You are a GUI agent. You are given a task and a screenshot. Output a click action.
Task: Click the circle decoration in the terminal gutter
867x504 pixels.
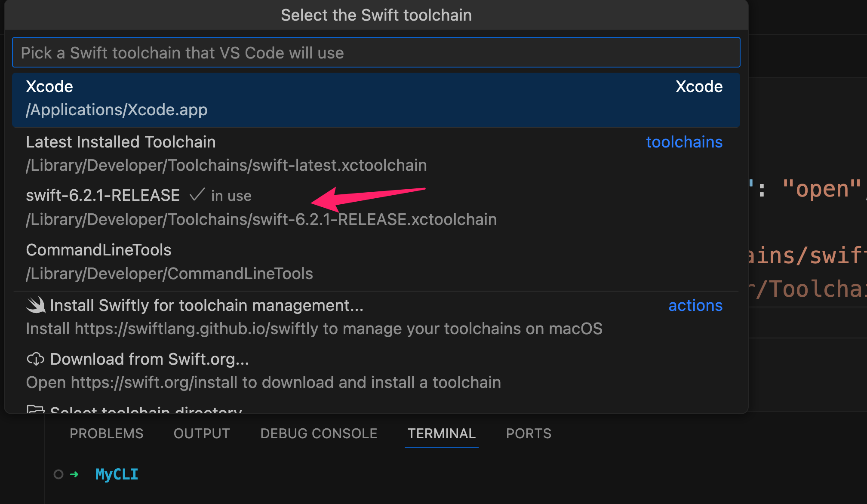(x=58, y=474)
